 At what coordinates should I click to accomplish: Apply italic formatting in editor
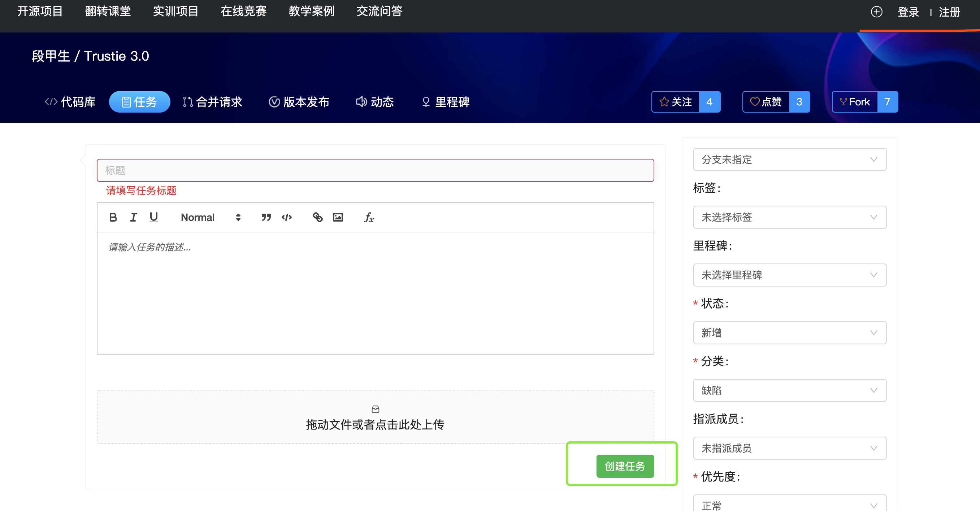(133, 217)
